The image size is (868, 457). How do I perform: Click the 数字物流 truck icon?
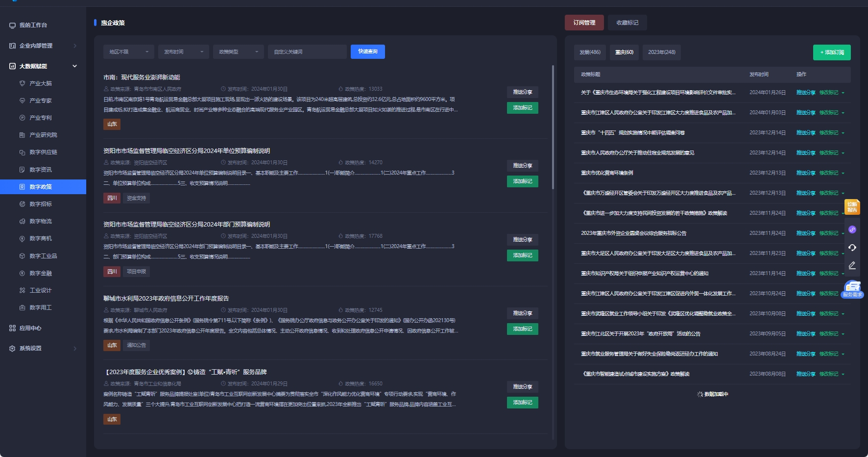click(22, 221)
